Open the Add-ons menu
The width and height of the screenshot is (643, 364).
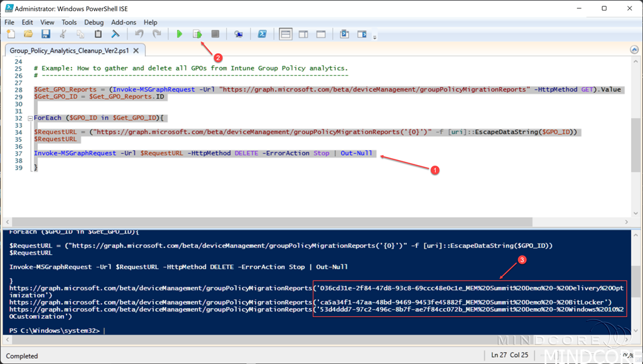click(x=123, y=22)
